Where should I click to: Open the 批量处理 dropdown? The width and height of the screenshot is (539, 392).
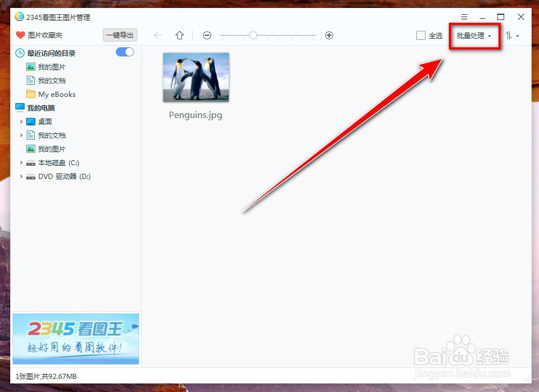(x=474, y=36)
